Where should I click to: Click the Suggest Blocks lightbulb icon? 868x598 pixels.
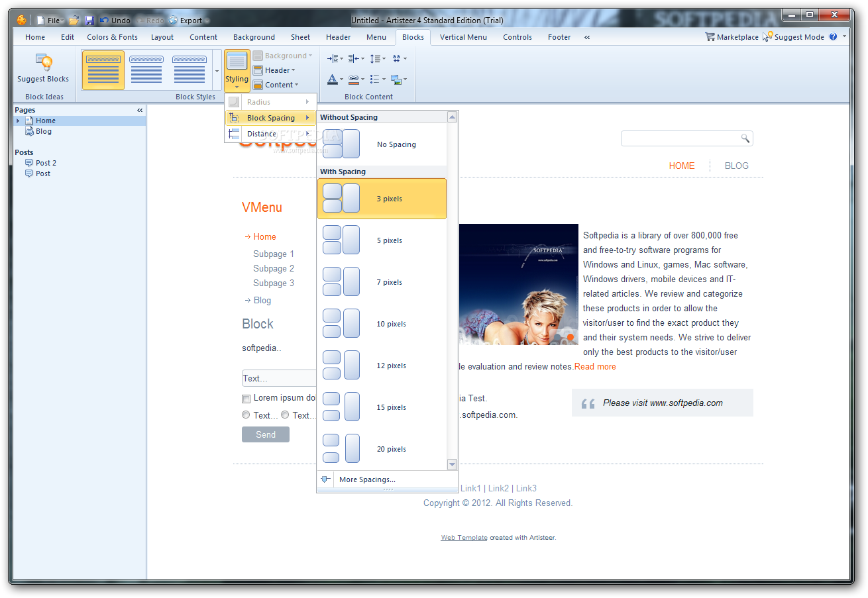[x=44, y=63]
